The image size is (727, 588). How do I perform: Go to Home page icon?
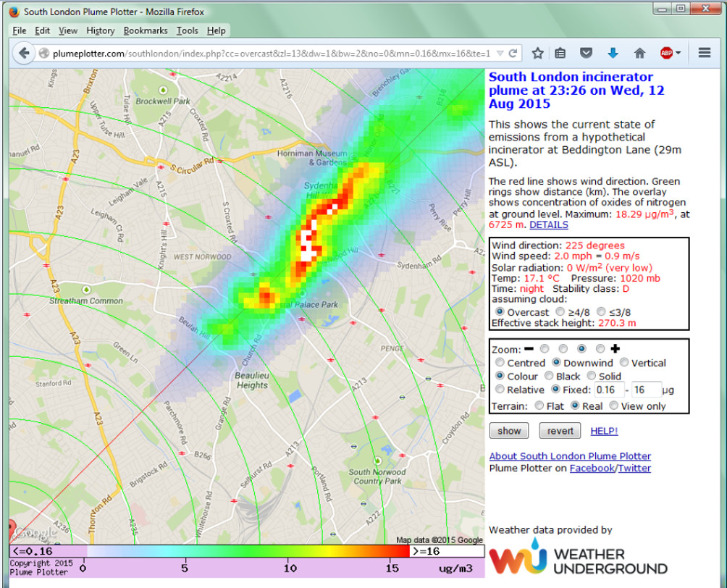click(640, 54)
